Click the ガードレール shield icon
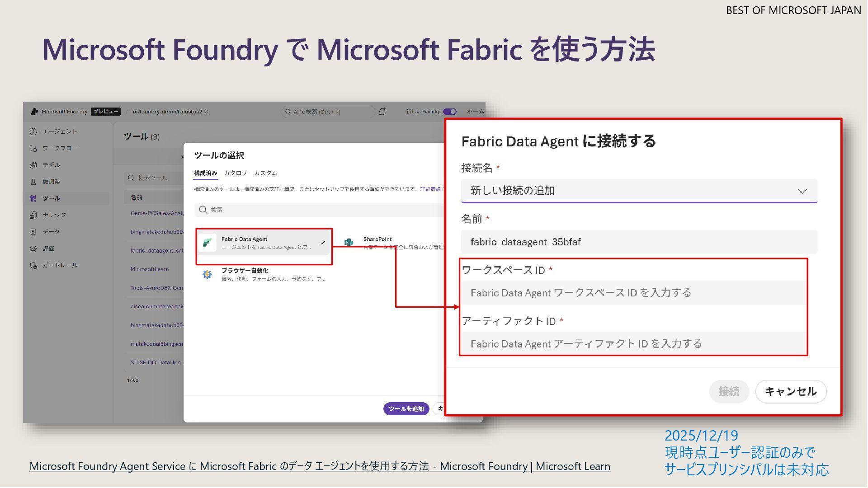The width and height of the screenshot is (868, 488). tap(33, 265)
